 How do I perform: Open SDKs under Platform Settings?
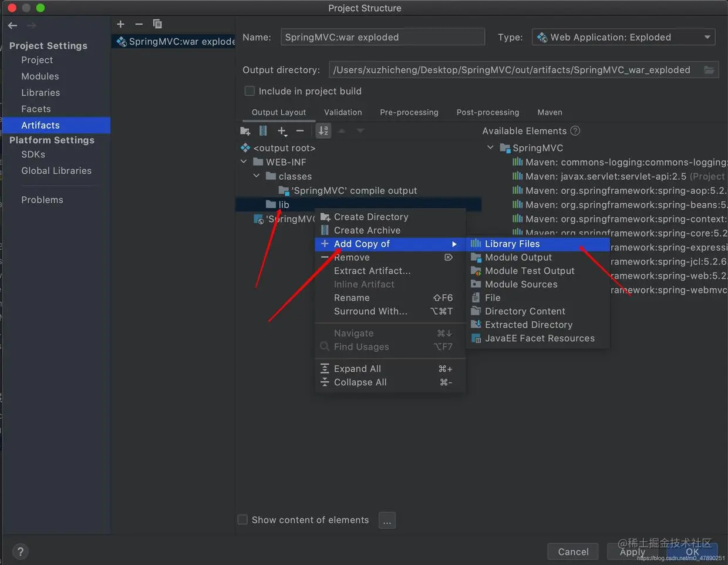33,154
